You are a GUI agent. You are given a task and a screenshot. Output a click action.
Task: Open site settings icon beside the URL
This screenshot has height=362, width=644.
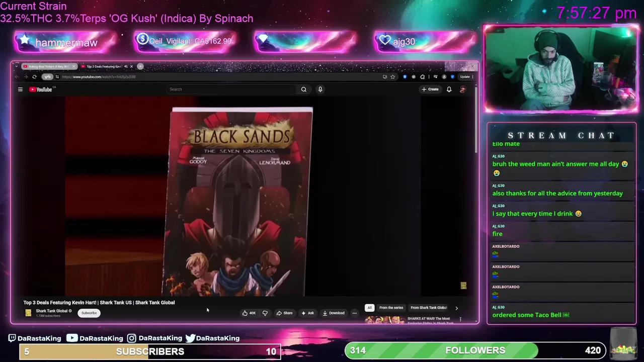[x=57, y=77]
